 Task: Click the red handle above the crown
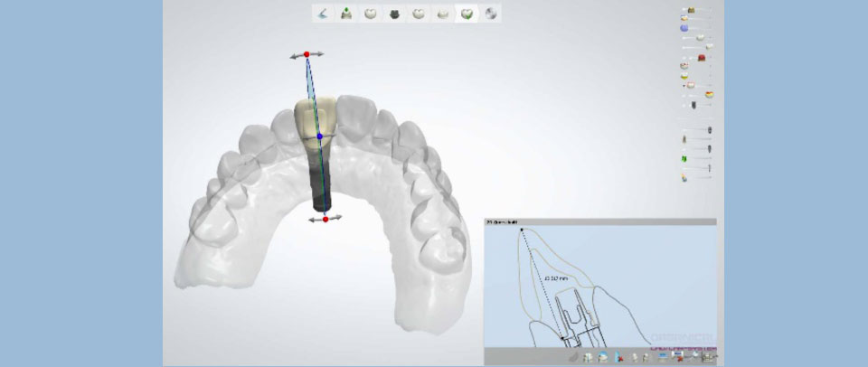click(307, 55)
